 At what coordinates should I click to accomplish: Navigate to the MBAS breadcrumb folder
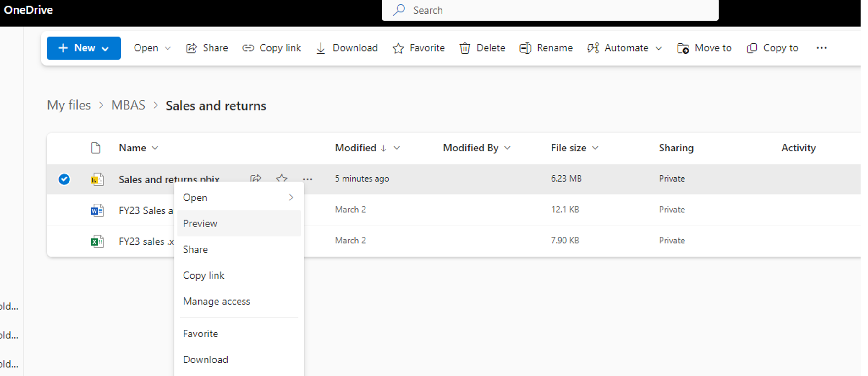128,106
